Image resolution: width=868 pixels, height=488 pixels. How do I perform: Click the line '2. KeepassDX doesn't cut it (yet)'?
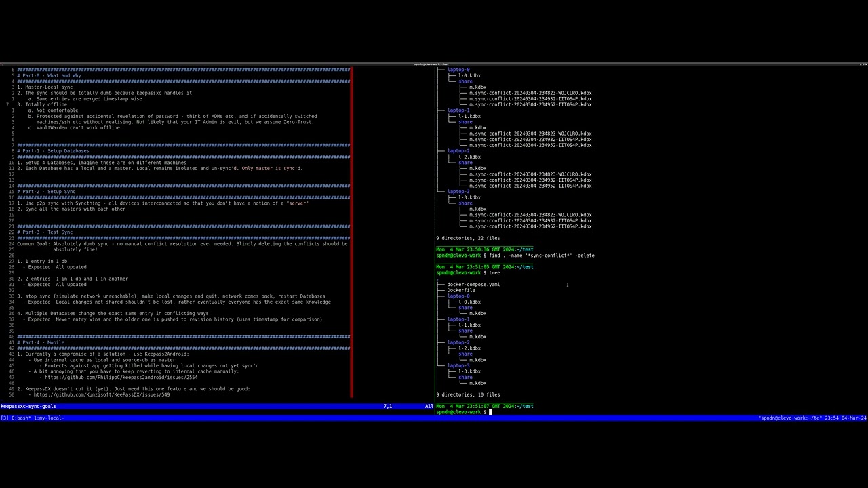134,389
